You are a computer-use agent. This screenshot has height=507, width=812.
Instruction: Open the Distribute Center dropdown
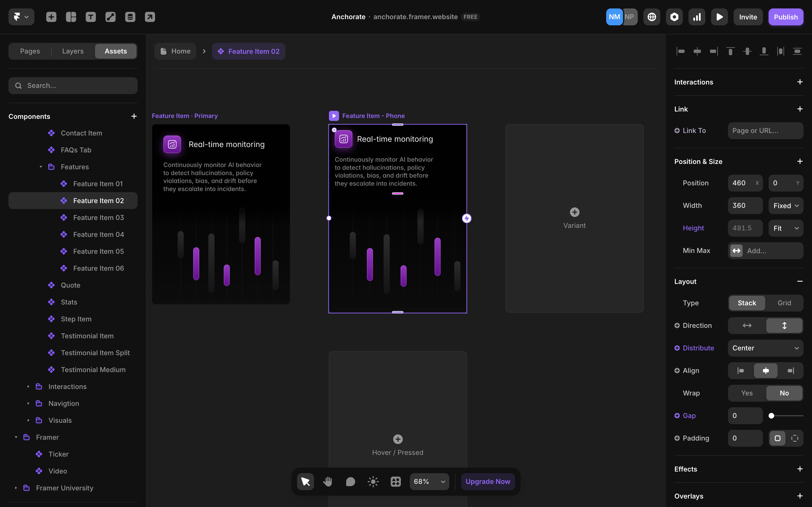(x=765, y=348)
